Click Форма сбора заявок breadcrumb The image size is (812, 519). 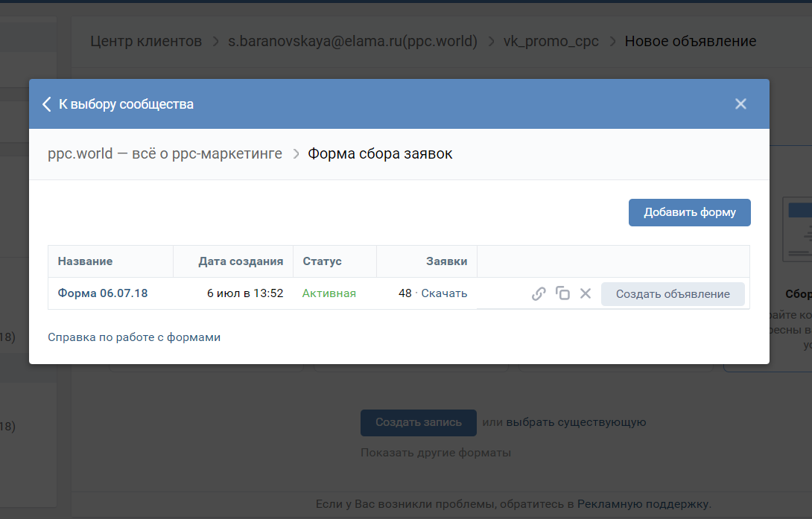coord(380,154)
